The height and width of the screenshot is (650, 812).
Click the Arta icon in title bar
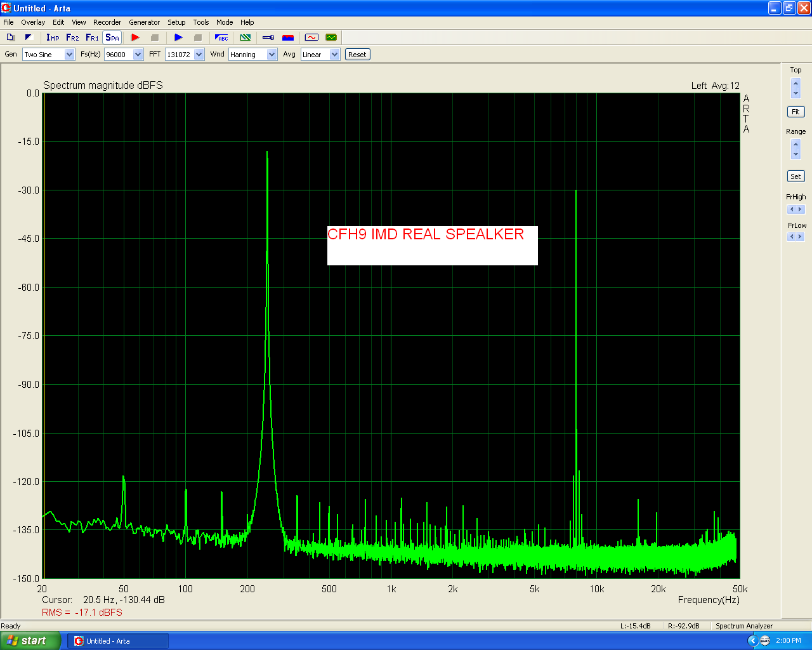(6, 8)
